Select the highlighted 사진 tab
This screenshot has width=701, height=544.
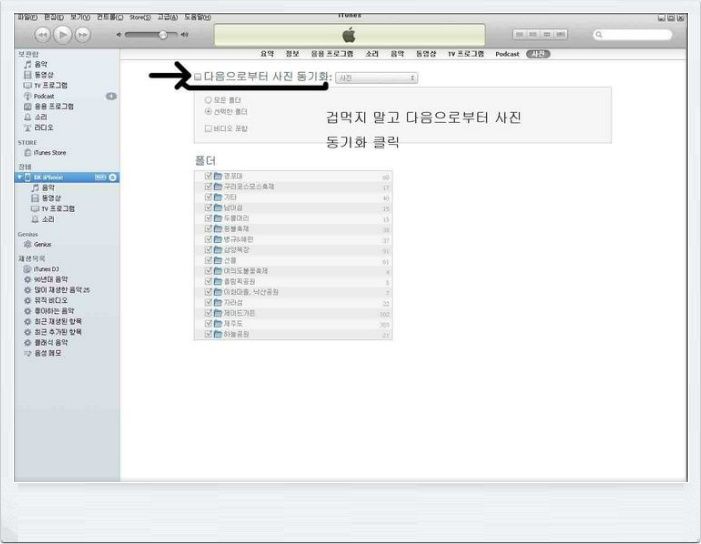(x=538, y=54)
